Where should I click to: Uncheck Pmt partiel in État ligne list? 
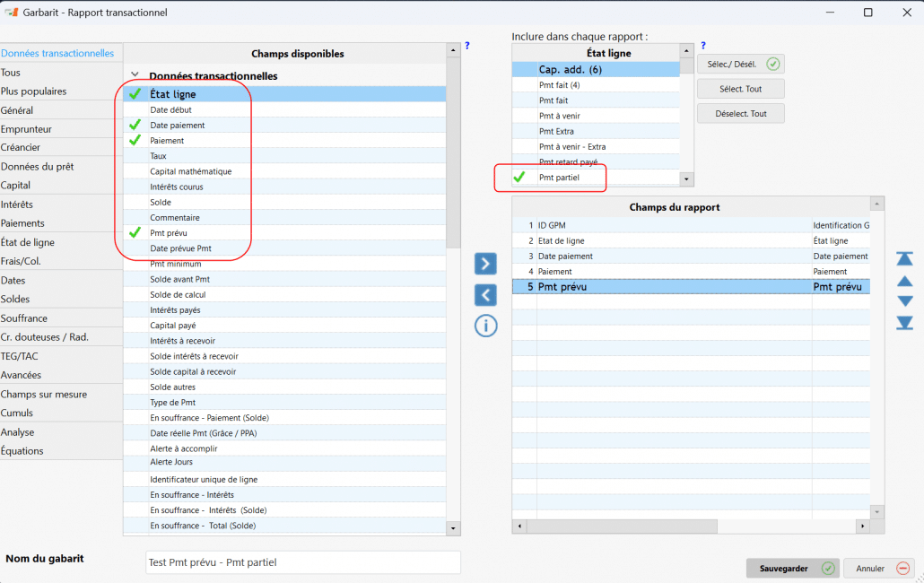point(519,178)
